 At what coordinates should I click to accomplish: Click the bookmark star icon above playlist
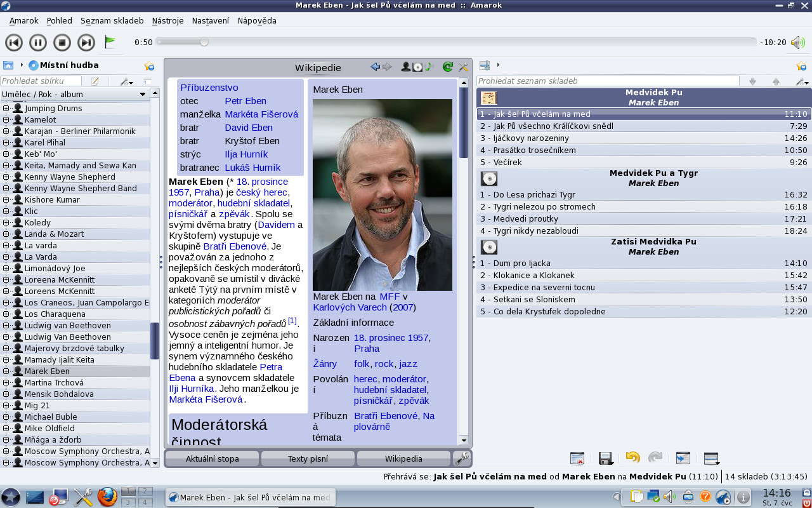click(x=801, y=65)
